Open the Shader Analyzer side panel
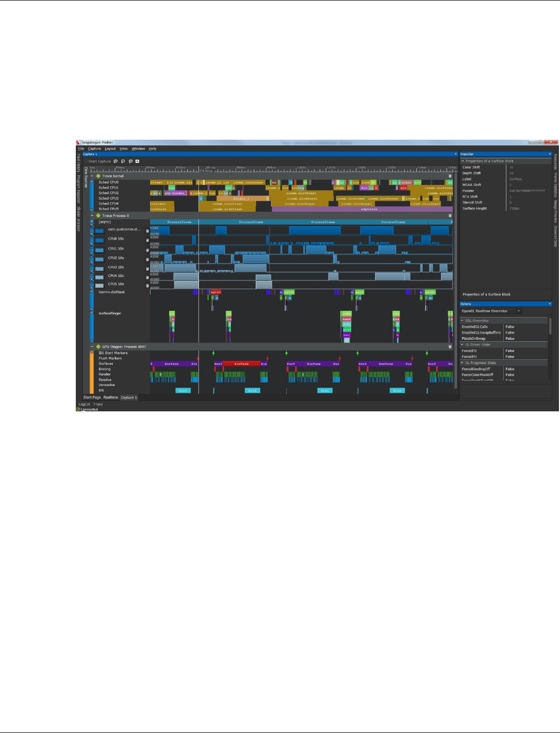 coord(79,219)
